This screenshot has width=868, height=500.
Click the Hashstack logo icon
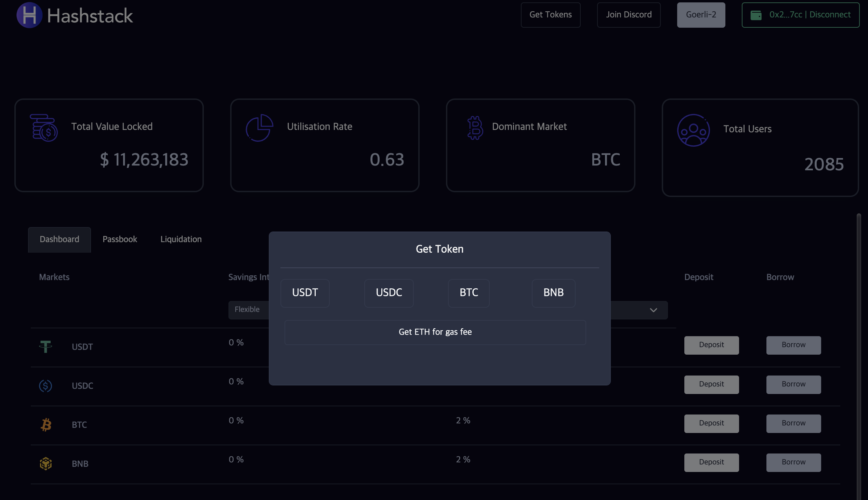tap(29, 15)
